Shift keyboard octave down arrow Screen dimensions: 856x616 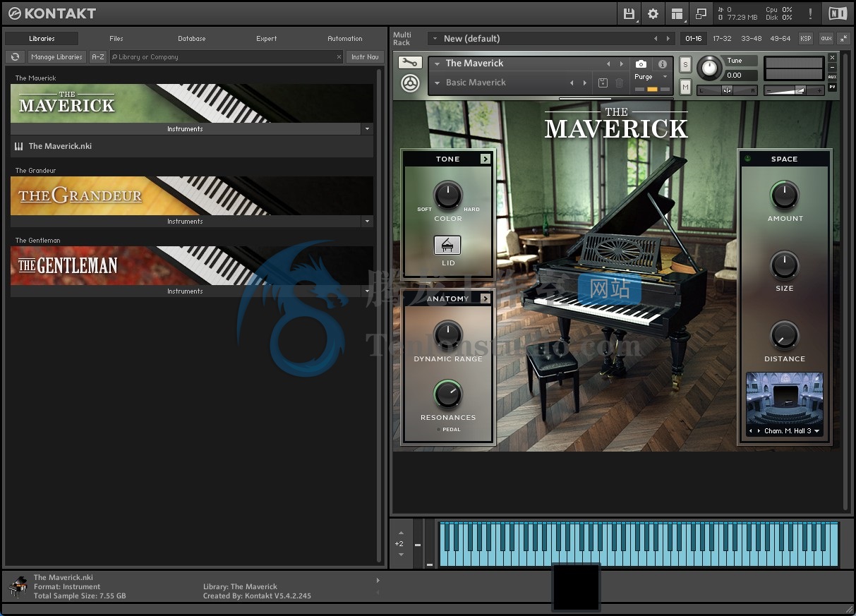[x=401, y=555]
